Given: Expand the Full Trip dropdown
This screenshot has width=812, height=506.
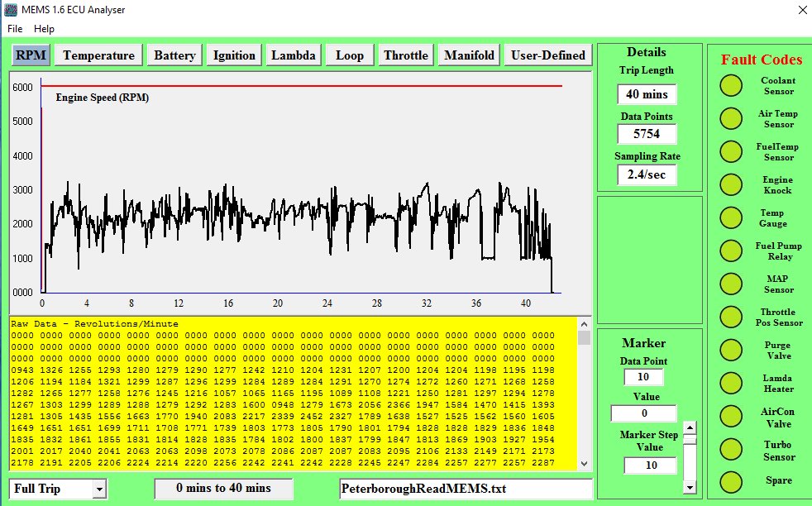Looking at the screenshot, I should coord(99,489).
